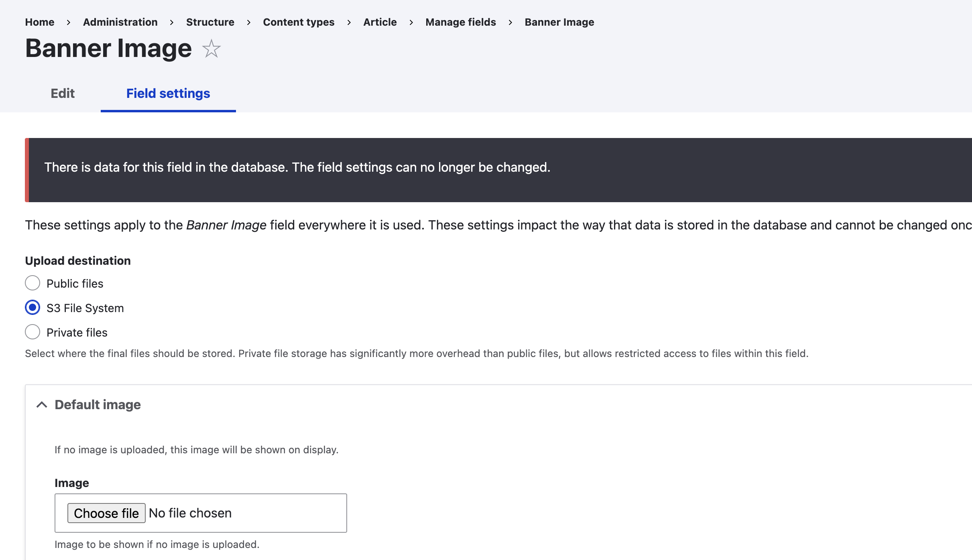
Task: Return to Manage fields breadcrumb
Action: click(461, 22)
